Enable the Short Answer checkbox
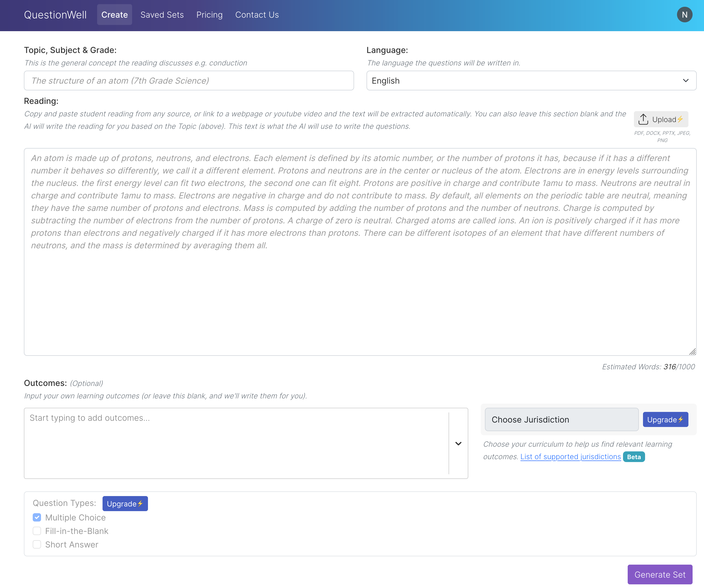Viewport: 704px width, 588px height. pyautogui.click(x=37, y=544)
